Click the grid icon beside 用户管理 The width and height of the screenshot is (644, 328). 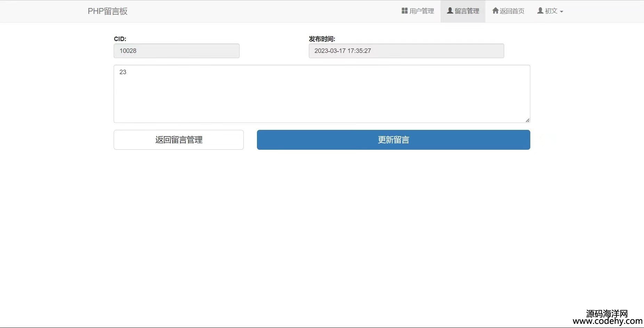coord(404,11)
